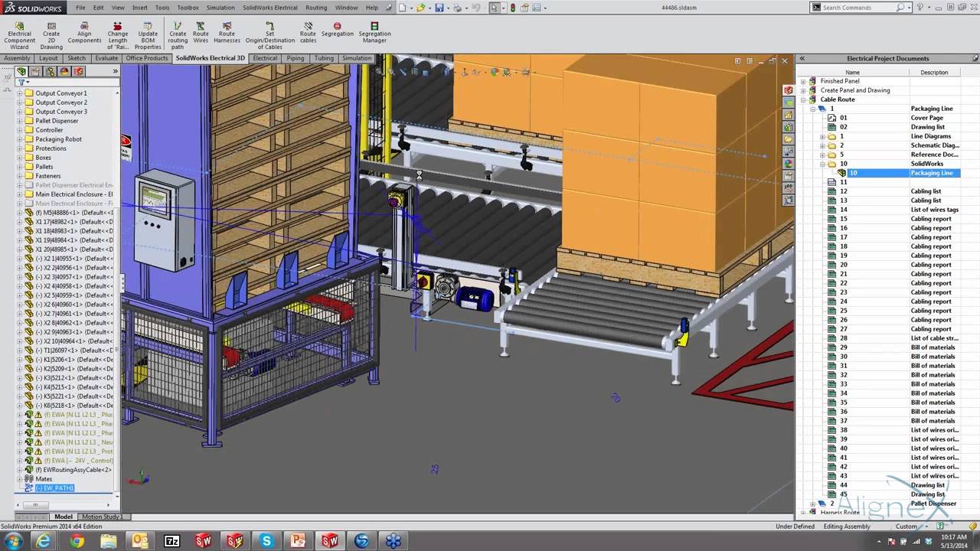Run the Route Harnesses command
This screenshot has height=551, width=980.
click(x=227, y=32)
